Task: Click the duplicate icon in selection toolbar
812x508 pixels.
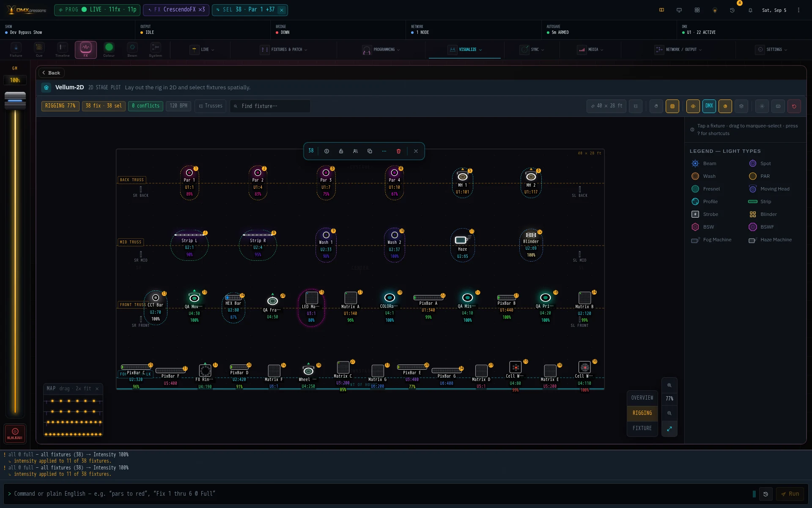Action: 370,151
